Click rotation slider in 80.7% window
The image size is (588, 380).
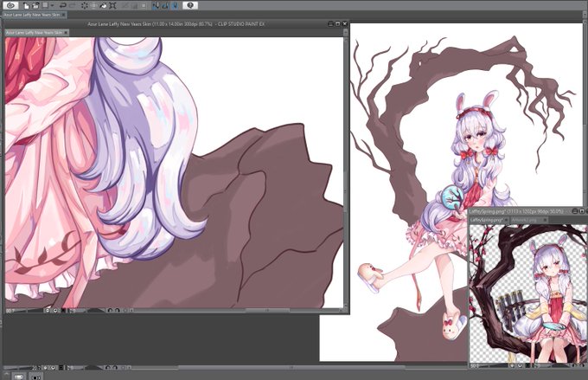(x=96, y=311)
